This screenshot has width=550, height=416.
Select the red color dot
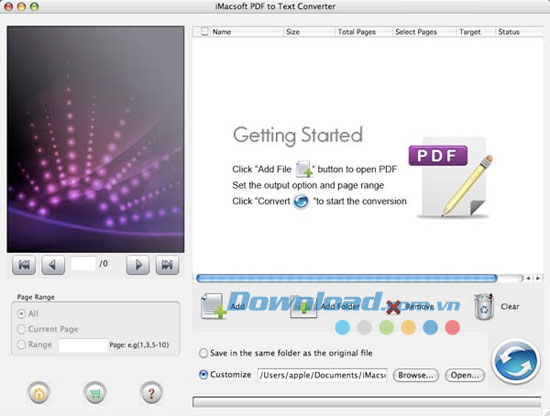[x=452, y=328]
